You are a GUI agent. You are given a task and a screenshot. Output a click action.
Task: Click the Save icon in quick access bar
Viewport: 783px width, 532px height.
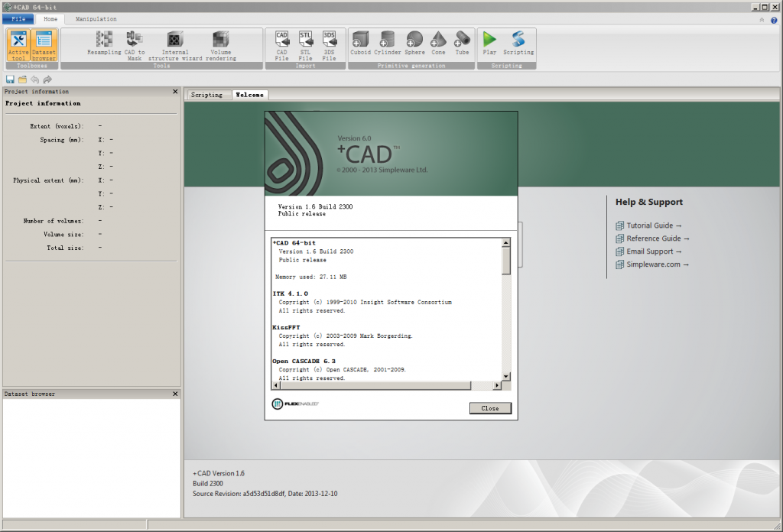[x=10, y=79]
